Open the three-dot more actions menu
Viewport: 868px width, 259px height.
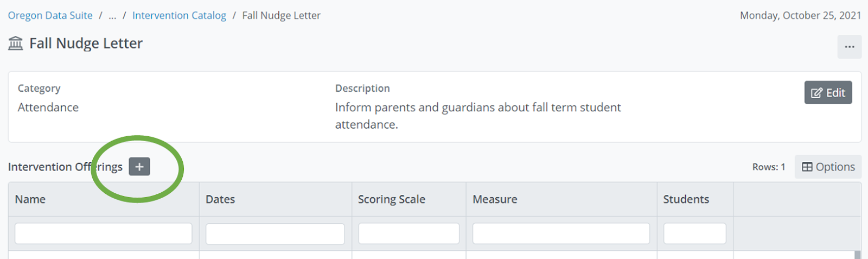point(849,47)
